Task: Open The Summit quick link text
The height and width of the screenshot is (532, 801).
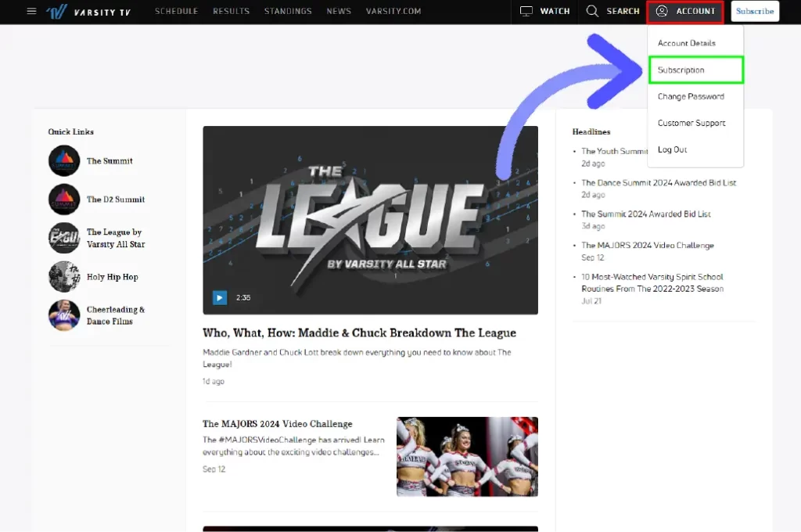Action: 110,160
